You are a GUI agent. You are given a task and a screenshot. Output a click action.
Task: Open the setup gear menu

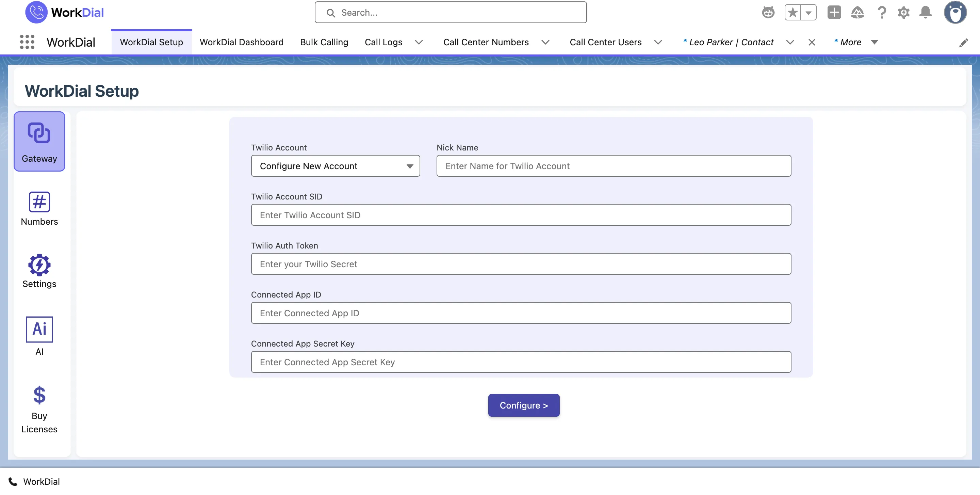903,12
